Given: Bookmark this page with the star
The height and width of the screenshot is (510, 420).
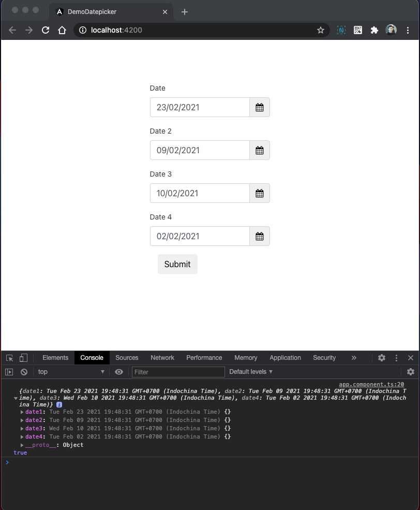Looking at the screenshot, I should pos(321,30).
